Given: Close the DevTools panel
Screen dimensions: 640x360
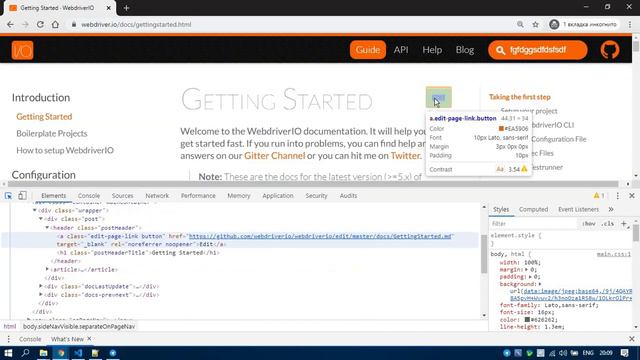Looking at the screenshot, I should [631, 196].
